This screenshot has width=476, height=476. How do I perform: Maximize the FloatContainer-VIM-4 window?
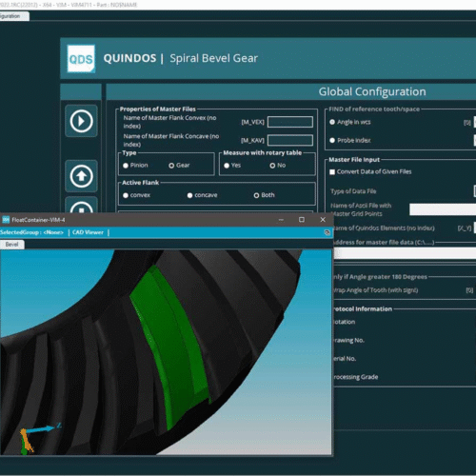click(302, 220)
